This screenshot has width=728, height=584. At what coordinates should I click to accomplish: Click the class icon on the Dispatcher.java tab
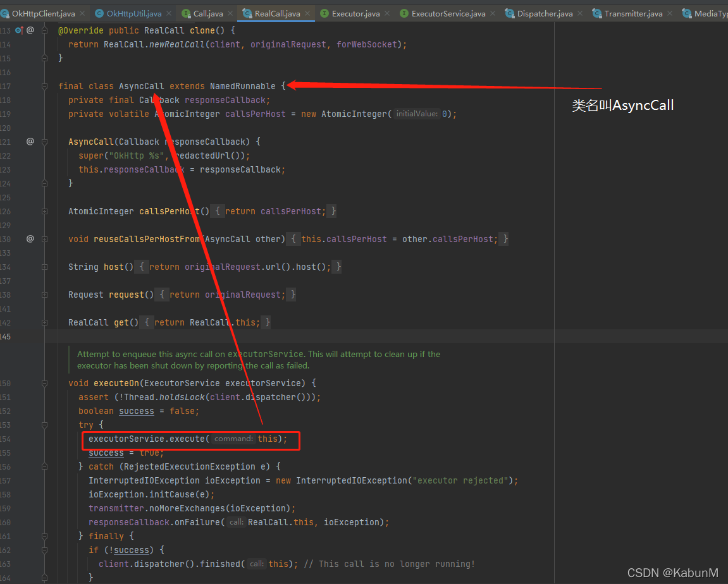click(508, 13)
